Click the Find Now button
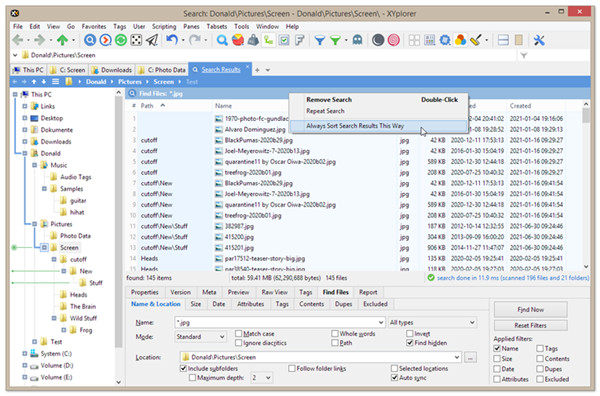The image size is (600, 396). tap(530, 309)
